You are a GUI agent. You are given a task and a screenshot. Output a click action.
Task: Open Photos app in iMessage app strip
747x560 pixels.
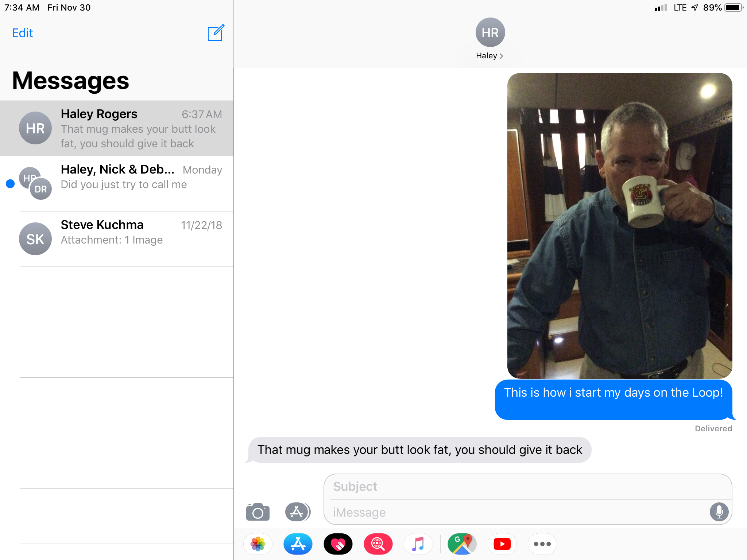[x=258, y=544]
